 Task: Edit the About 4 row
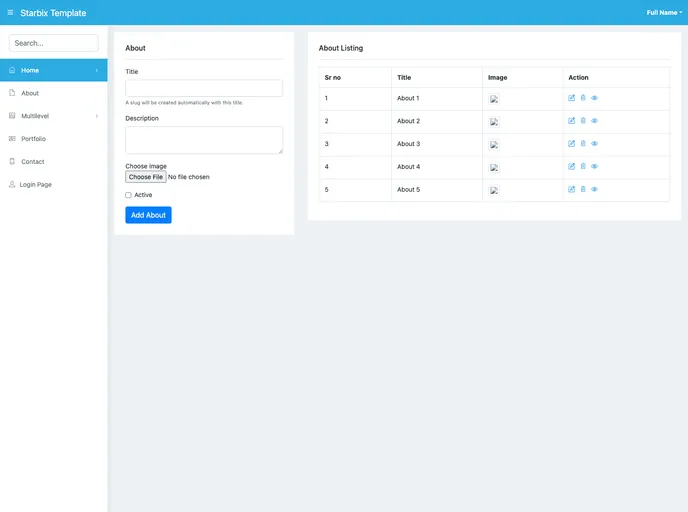(571, 166)
